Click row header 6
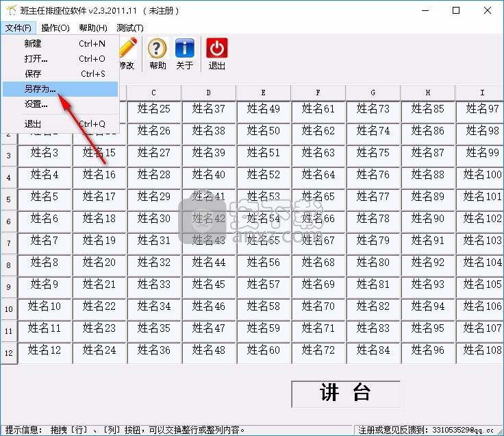This screenshot has width=504, height=436. [9, 221]
